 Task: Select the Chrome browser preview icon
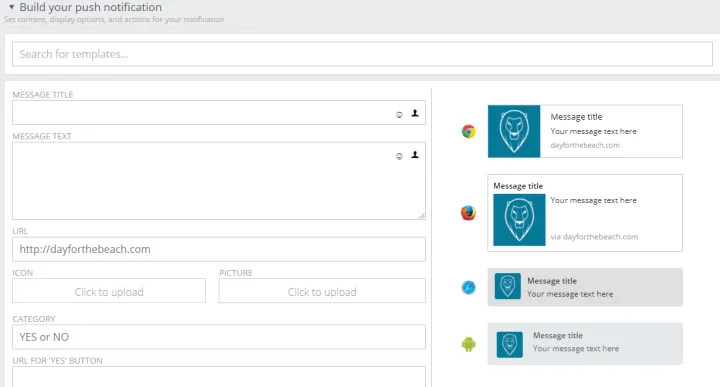point(468,131)
